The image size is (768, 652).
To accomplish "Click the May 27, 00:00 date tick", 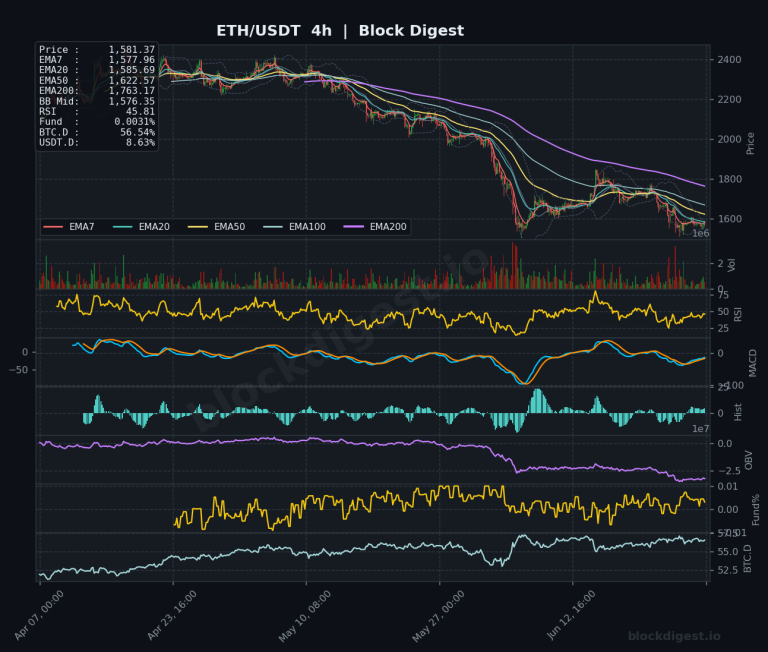I will 438,616.
